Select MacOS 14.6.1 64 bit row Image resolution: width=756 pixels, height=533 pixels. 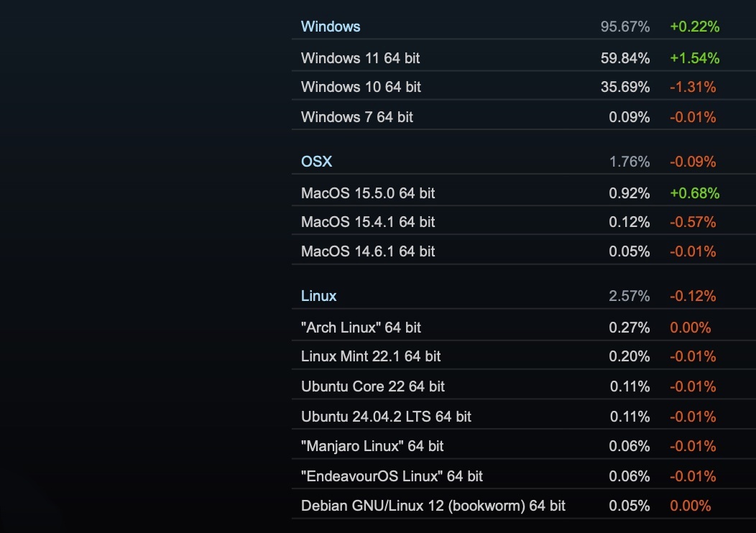[x=368, y=251]
